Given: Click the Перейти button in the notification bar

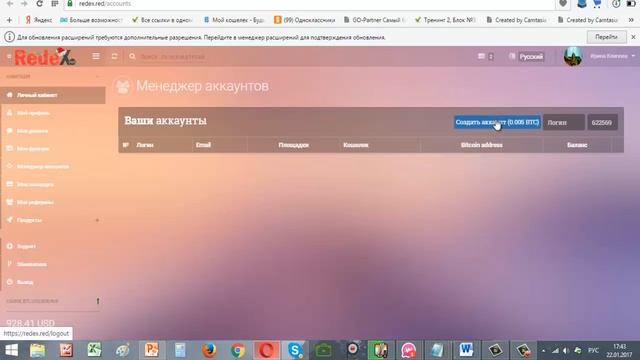Looking at the screenshot, I should (x=607, y=37).
